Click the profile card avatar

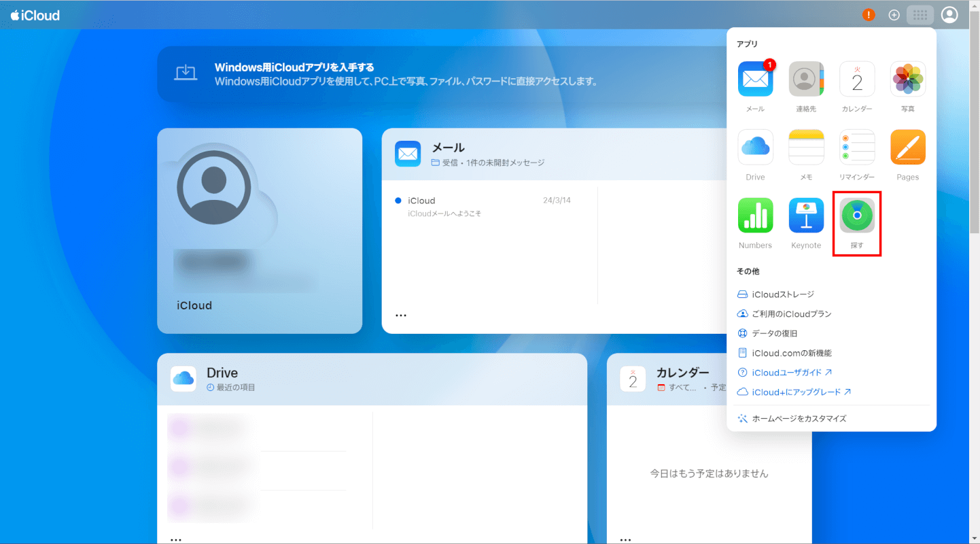(213, 188)
